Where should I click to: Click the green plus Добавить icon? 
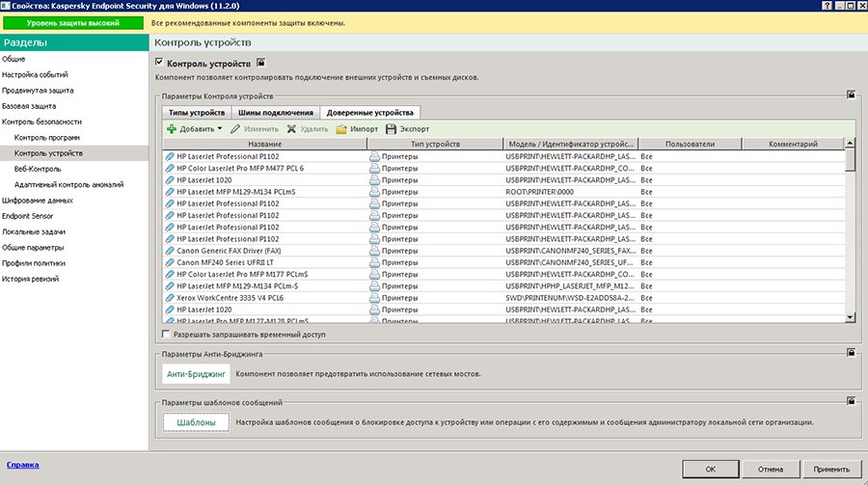pyautogui.click(x=172, y=128)
